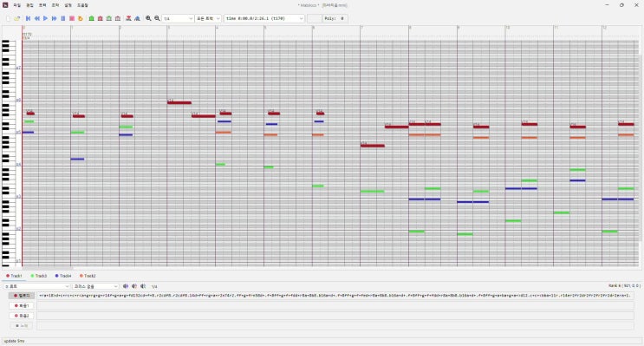
Task: Switch to the Track4 tab
Action: 62,276
